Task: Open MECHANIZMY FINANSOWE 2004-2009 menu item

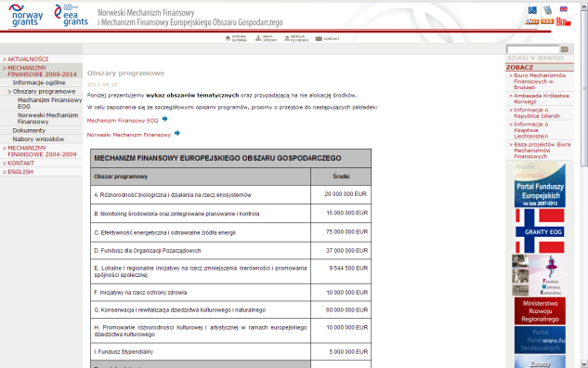Action: [41, 151]
